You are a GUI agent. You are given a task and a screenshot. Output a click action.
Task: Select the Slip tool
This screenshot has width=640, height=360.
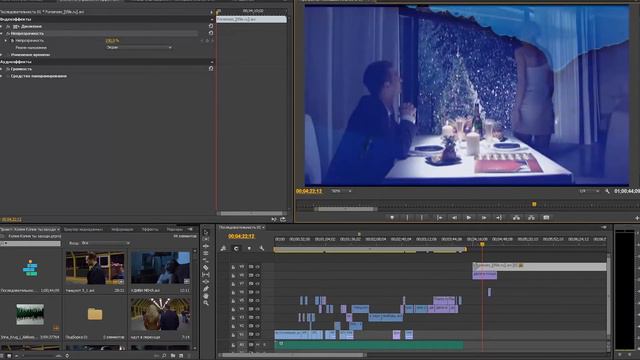206,275
